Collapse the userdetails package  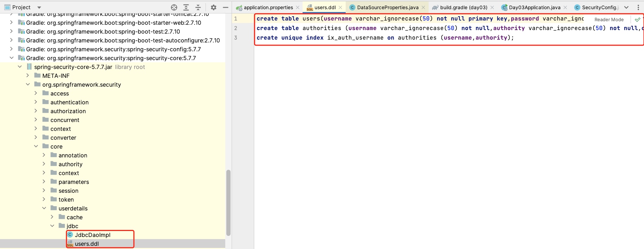(44, 208)
